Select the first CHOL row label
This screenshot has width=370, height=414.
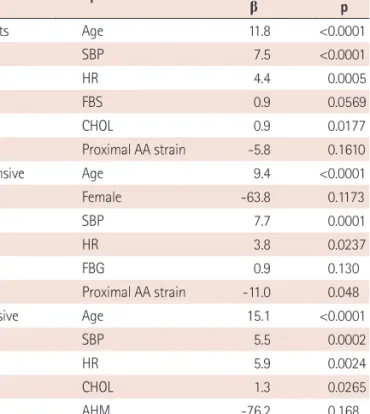[x=98, y=126]
